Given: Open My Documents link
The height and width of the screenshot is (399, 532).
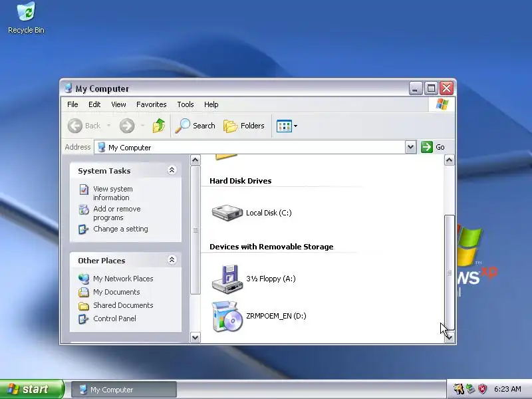Looking at the screenshot, I should pos(116,292).
